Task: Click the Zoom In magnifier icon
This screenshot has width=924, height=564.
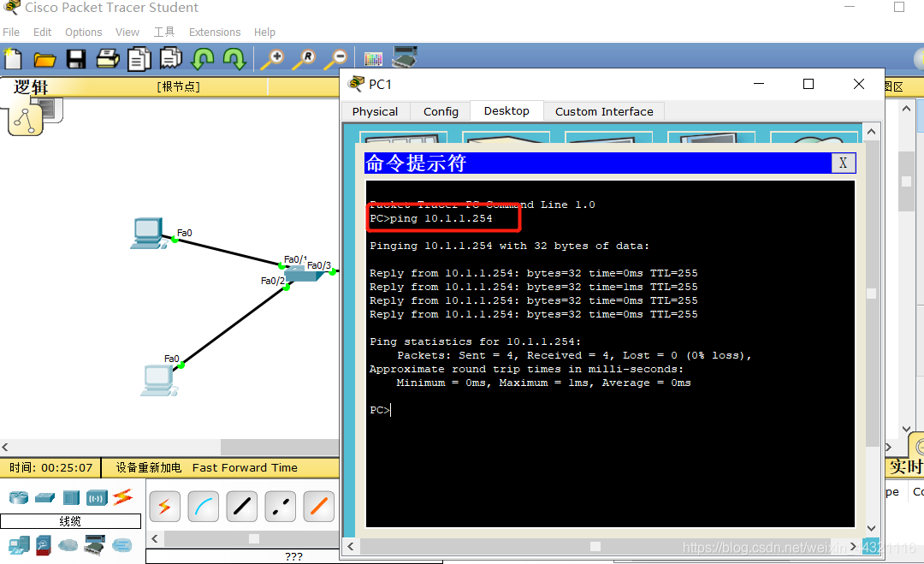Action: [273, 59]
